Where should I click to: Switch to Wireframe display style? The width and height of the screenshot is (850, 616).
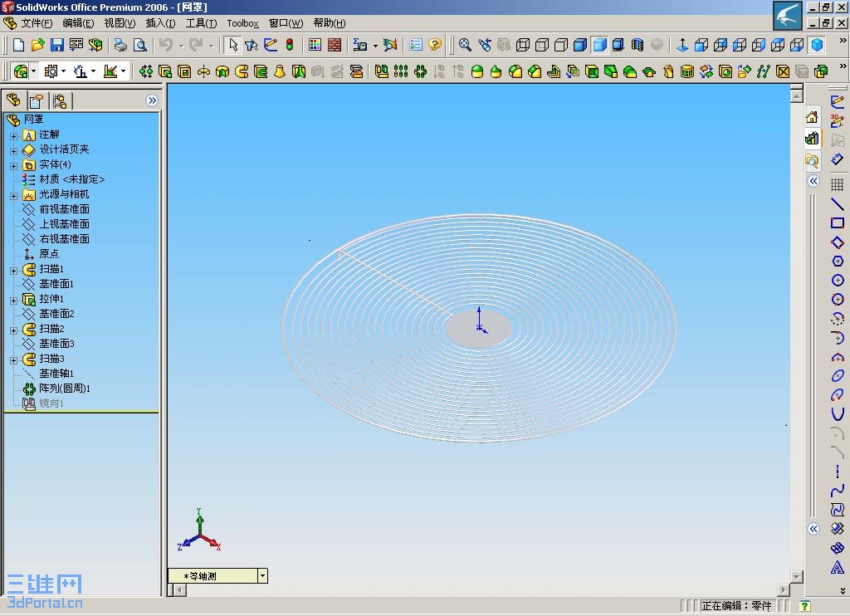pyautogui.click(x=523, y=45)
